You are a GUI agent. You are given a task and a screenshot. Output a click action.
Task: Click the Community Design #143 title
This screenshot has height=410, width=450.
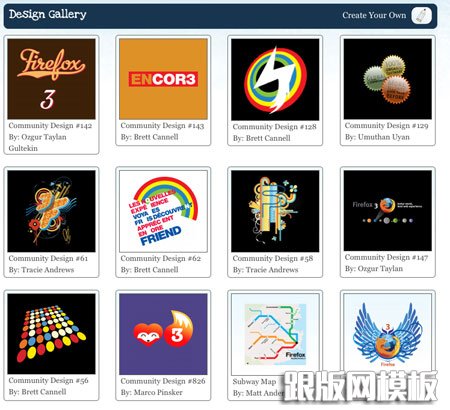pos(162,126)
